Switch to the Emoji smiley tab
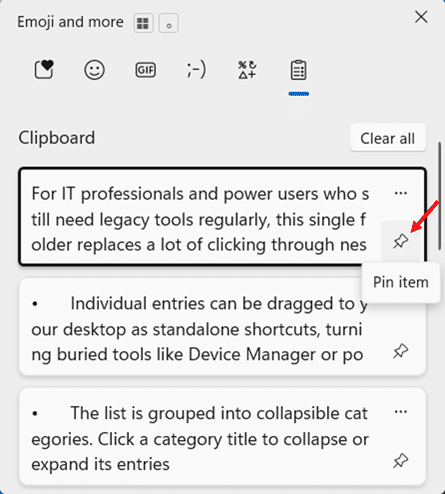The width and height of the screenshot is (445, 494). (x=94, y=70)
